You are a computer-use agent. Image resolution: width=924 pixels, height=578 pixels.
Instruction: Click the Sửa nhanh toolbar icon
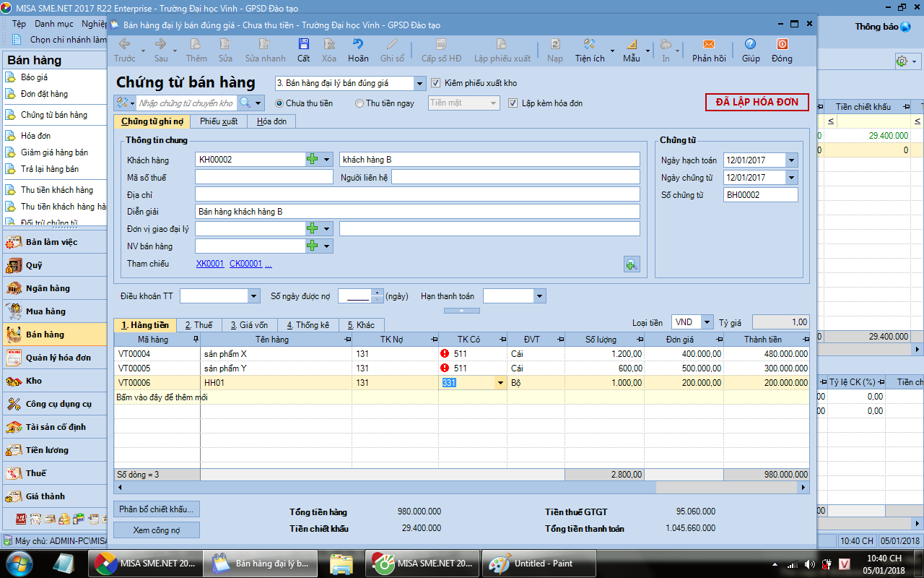pos(265,45)
